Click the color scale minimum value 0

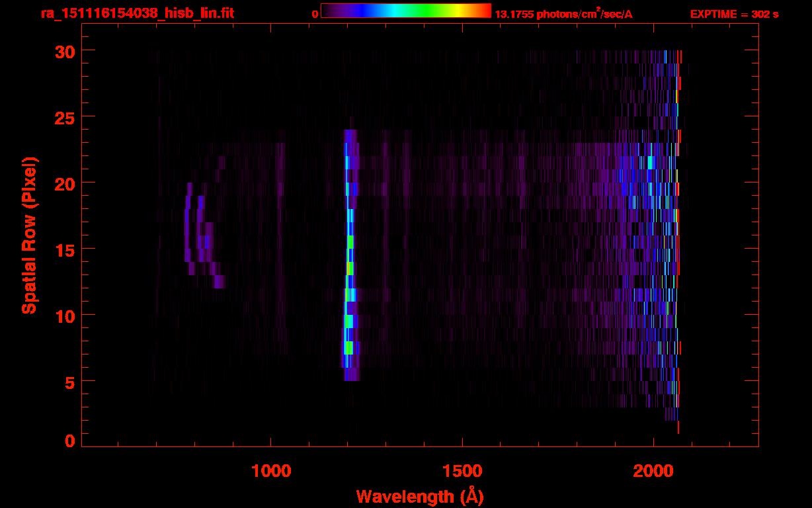pyautogui.click(x=315, y=14)
